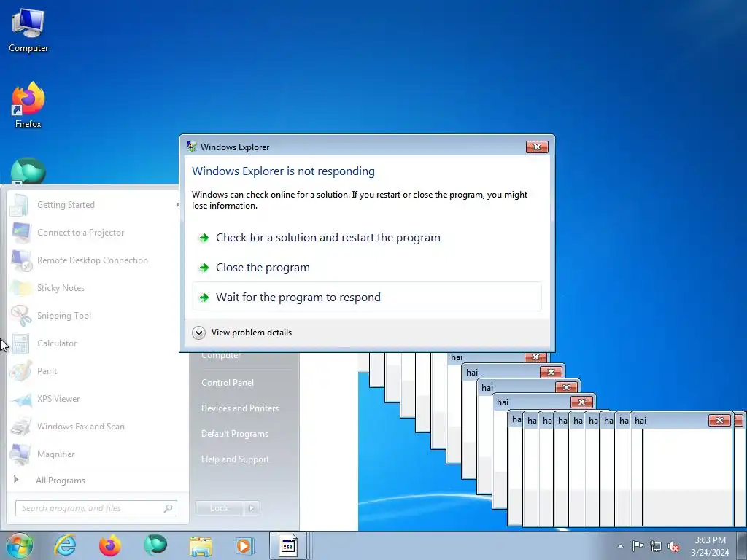Select Computer link in the Start menu

(221, 355)
